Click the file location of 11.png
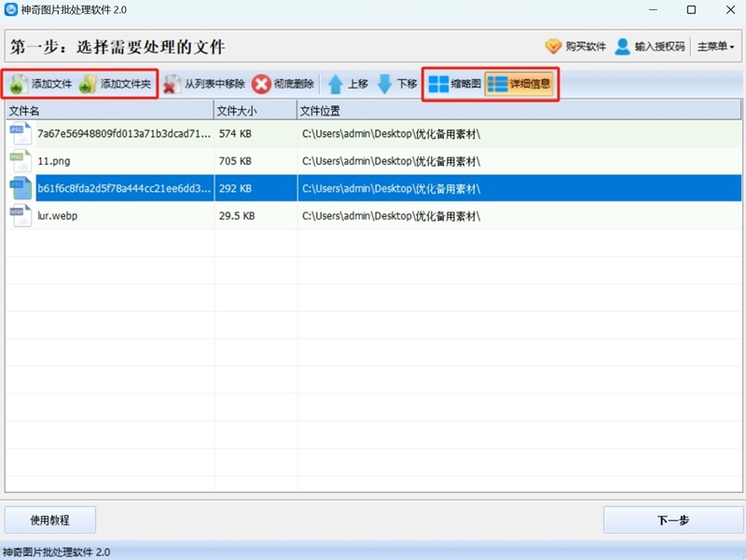The width and height of the screenshot is (746, 560). (391, 161)
